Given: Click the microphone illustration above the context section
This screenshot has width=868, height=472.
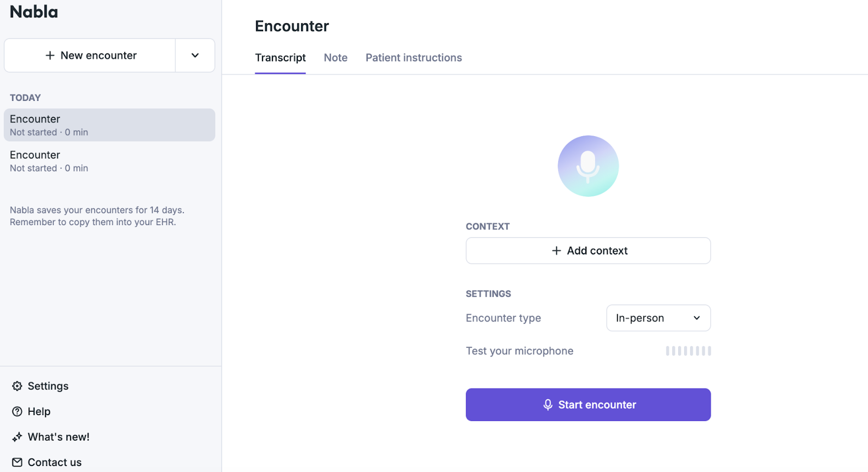Looking at the screenshot, I should pyautogui.click(x=588, y=166).
